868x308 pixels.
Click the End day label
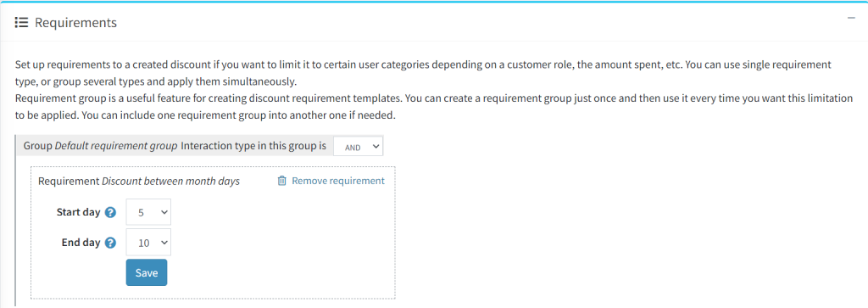(81, 243)
